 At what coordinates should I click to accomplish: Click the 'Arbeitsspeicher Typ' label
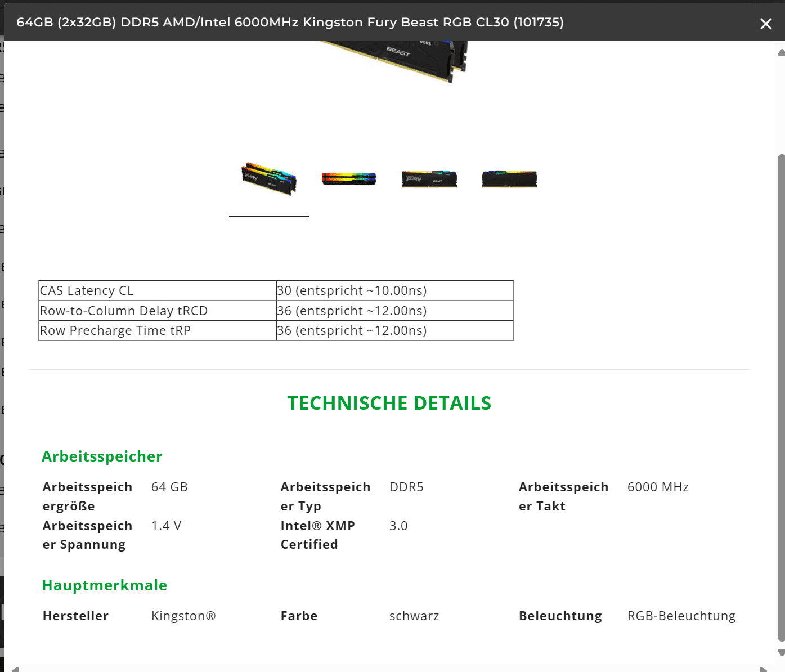click(325, 496)
